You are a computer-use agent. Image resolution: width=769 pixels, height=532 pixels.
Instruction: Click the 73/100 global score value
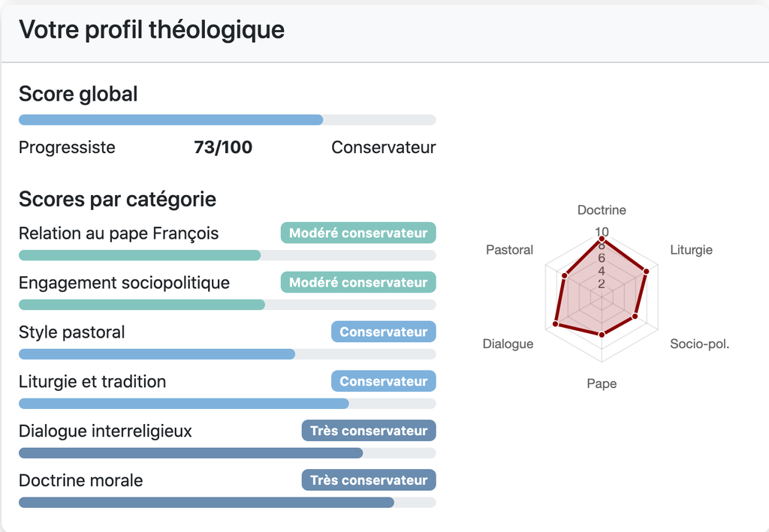pos(223,148)
